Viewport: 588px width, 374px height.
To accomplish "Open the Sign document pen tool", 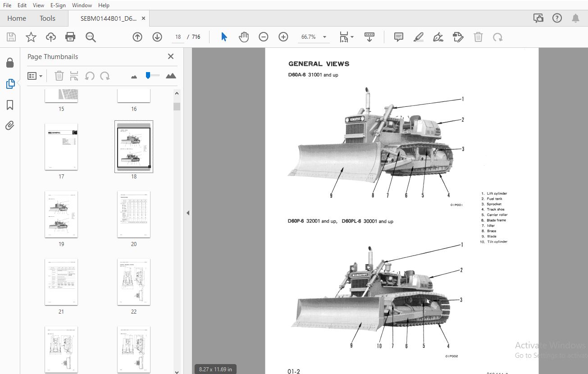I will click(x=438, y=37).
